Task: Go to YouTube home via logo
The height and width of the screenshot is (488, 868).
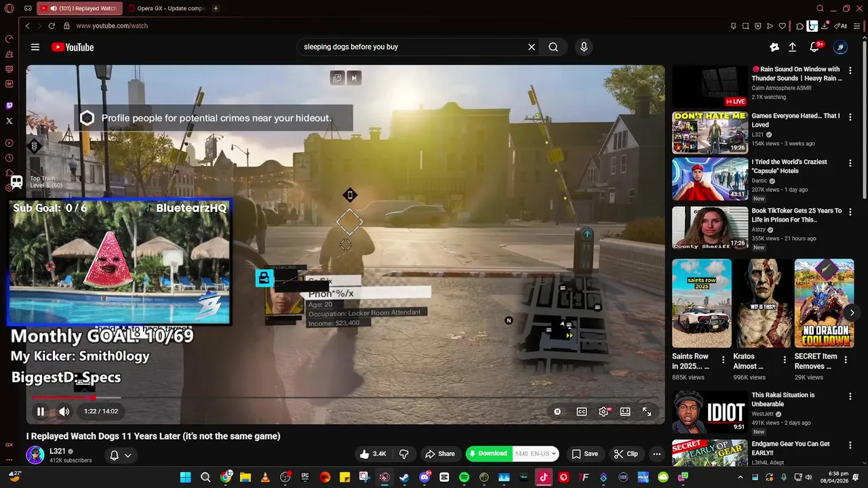Action: [x=73, y=47]
